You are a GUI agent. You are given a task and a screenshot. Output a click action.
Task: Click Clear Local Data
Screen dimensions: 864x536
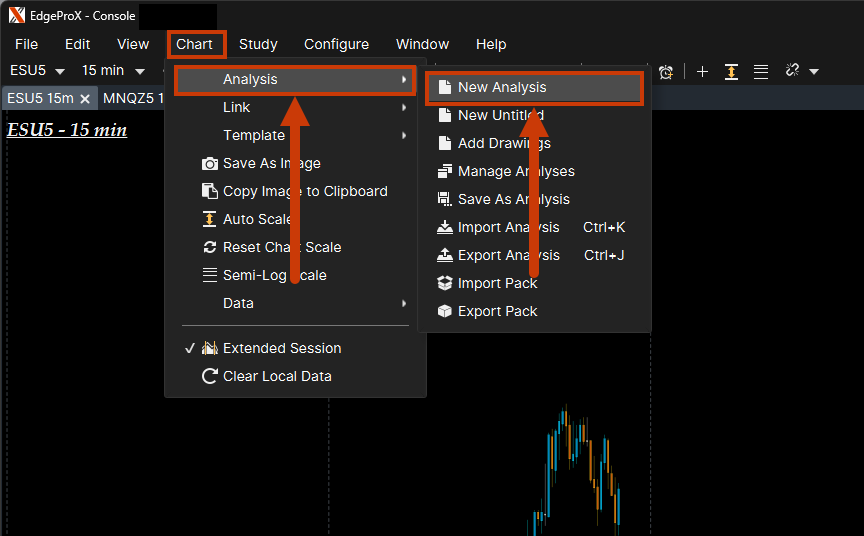(x=276, y=376)
